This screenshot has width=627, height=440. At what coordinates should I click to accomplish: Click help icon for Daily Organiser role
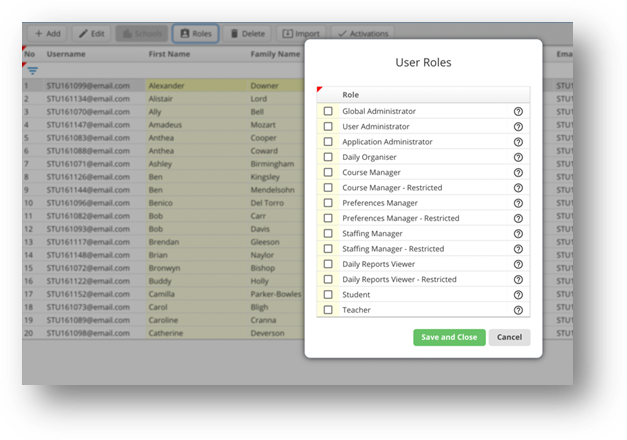[518, 157]
